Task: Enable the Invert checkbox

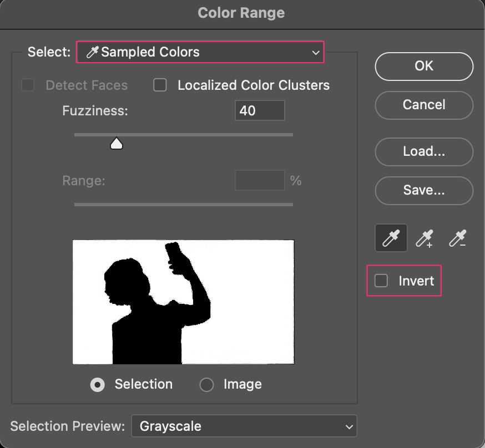Action: [381, 281]
